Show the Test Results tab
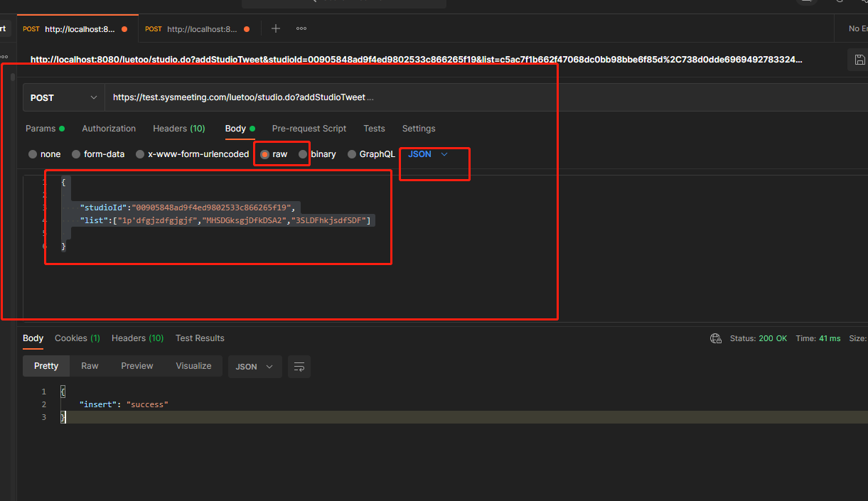This screenshot has width=868, height=501. (200, 338)
